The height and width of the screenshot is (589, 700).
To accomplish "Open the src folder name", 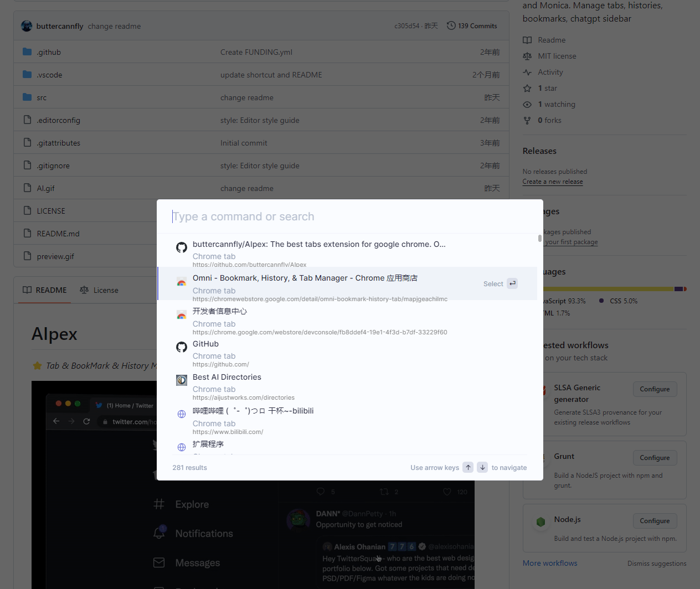I will [x=42, y=97].
